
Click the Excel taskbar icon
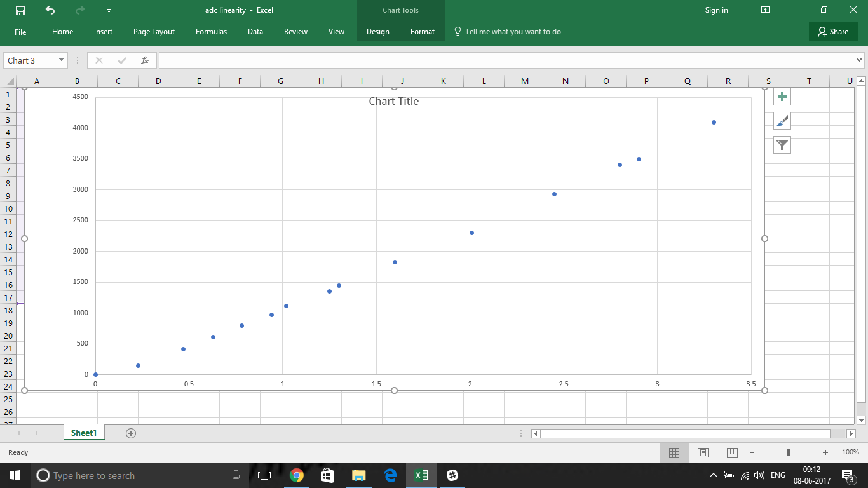coord(421,475)
